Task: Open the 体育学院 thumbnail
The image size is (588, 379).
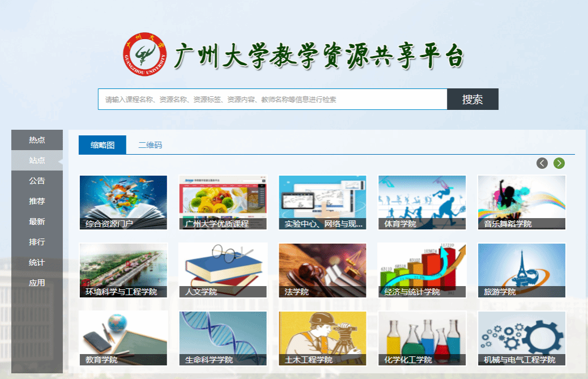Action: click(x=422, y=202)
